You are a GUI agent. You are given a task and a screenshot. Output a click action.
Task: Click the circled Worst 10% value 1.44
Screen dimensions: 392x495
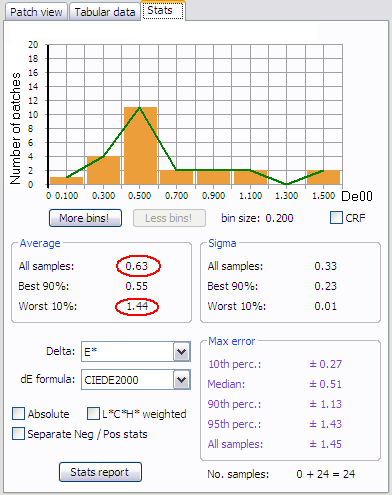click(x=137, y=306)
